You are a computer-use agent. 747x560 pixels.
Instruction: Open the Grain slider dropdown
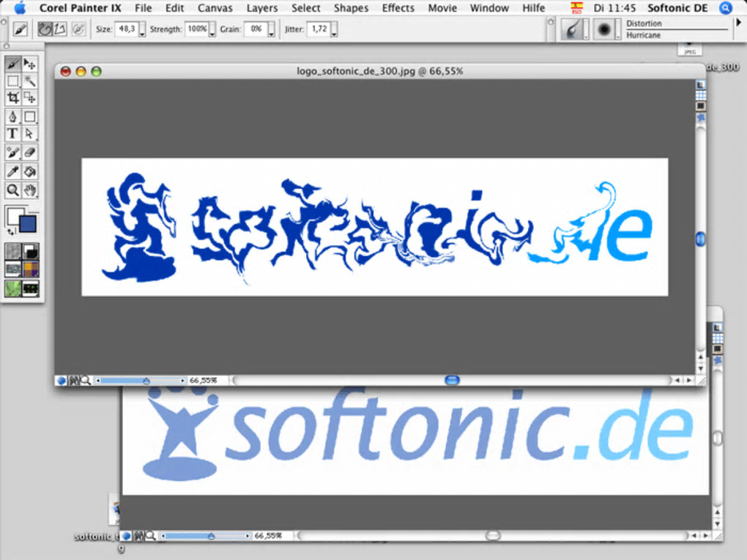[x=271, y=30]
